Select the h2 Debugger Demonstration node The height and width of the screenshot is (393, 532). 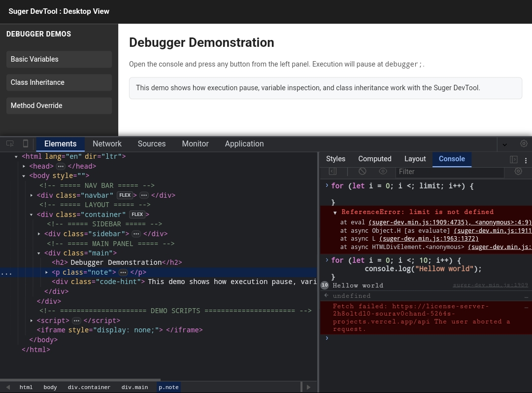117,262
